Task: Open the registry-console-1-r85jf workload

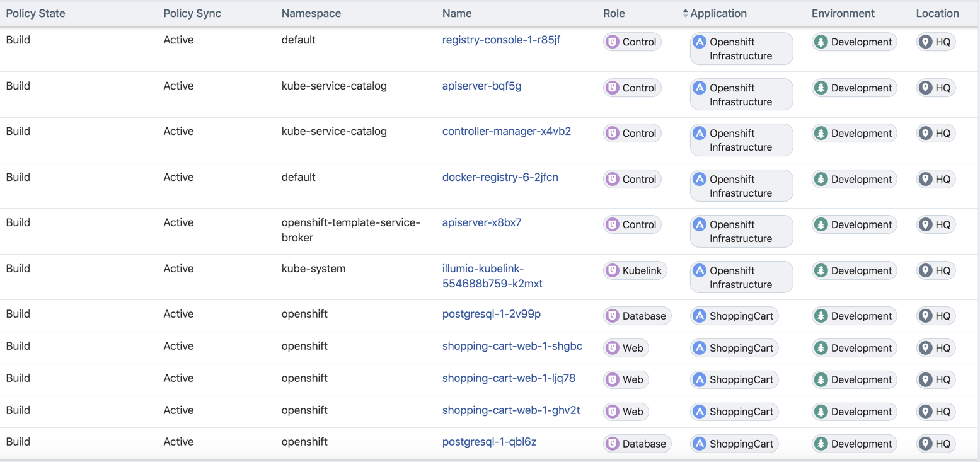Action: tap(500, 40)
